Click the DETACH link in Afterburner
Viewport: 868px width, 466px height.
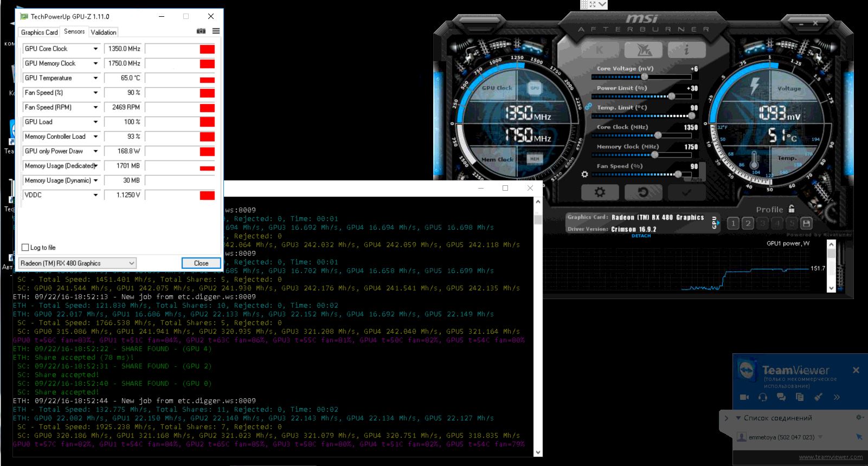coord(641,236)
